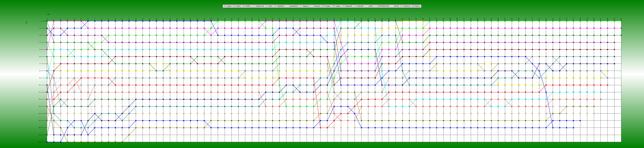This screenshot has width=644, height=148.
Task: Select Marius at legend's right end
Action: [x=417, y=6]
